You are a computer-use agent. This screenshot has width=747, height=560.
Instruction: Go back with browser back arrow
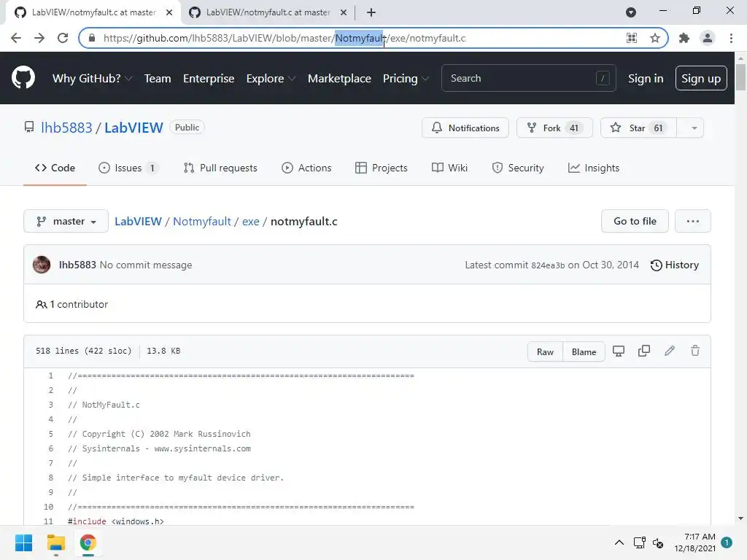[16, 38]
